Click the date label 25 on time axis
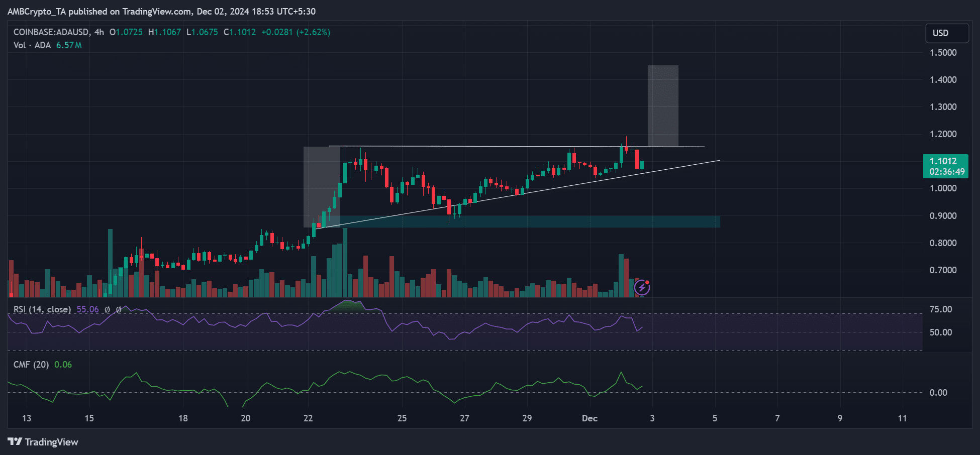The width and height of the screenshot is (980, 455). tap(402, 418)
